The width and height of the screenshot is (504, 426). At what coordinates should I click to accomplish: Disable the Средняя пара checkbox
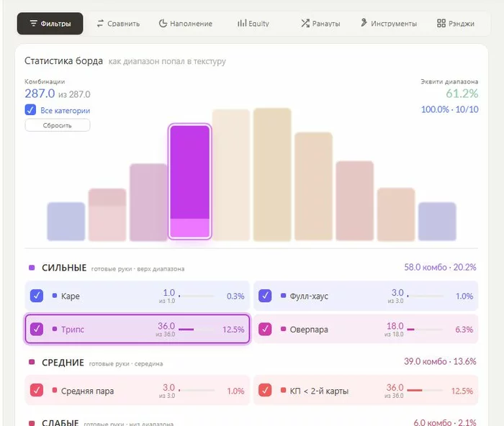(37, 390)
